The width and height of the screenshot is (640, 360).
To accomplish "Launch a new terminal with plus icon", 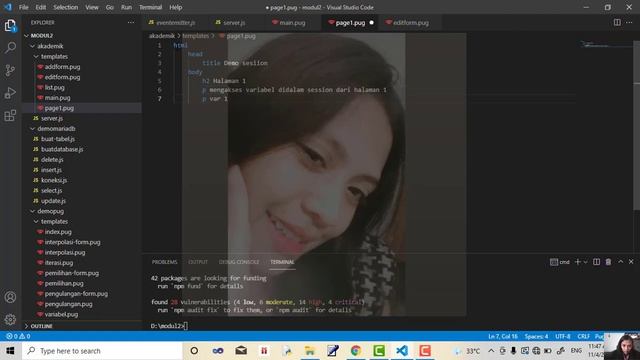I will coord(578,262).
